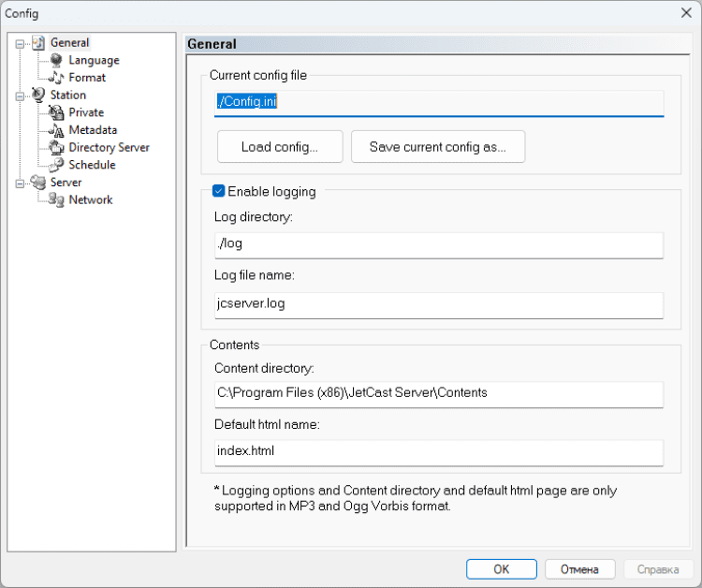Collapse the Station tree node
Image resolution: width=702 pixels, height=588 pixels.
coord(20,96)
